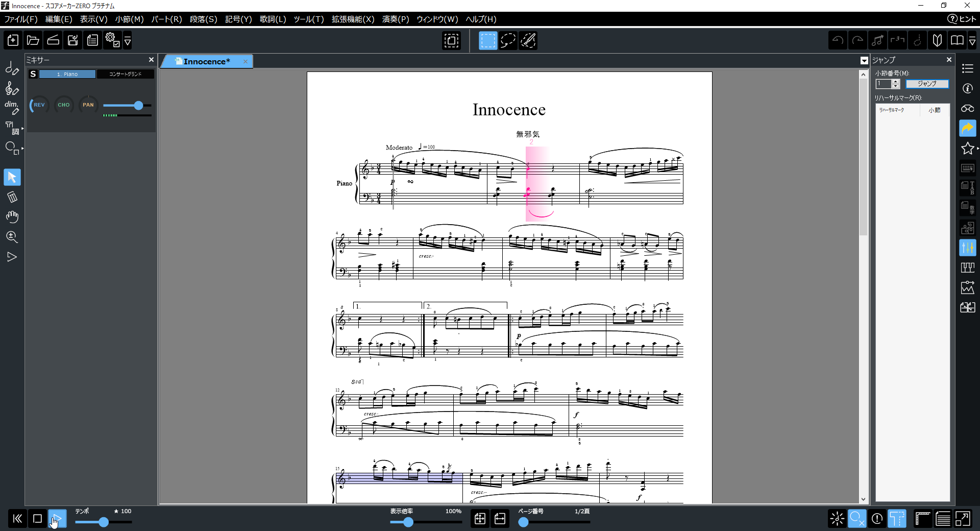Expand the left toolbar overflow arrow
This screenshot has width=980, height=531.
(128, 40)
